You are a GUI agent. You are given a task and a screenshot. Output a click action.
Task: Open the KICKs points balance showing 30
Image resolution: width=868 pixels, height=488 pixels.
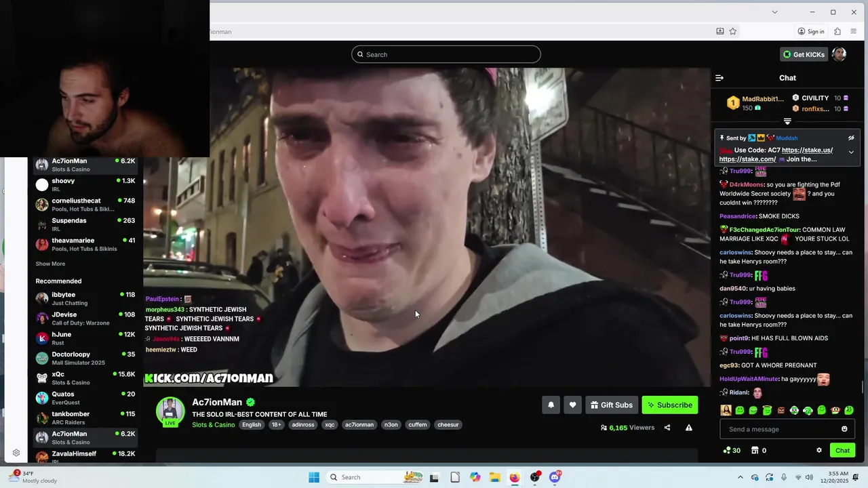click(x=732, y=450)
